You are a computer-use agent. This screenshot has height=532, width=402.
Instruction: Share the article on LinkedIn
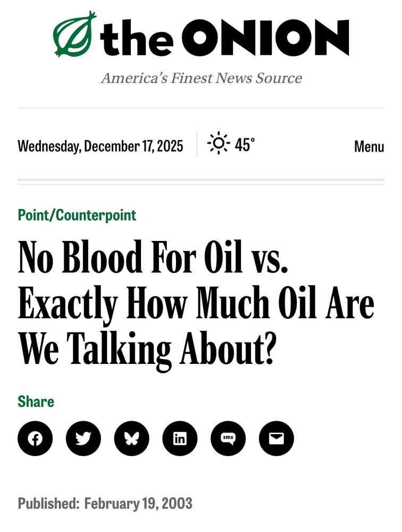180,438
